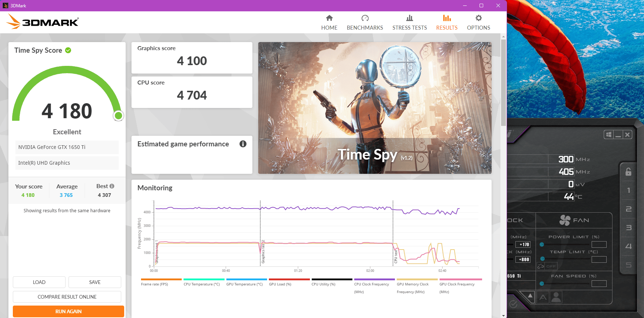Click the Load button
The image size is (644, 318).
pos(39,282)
